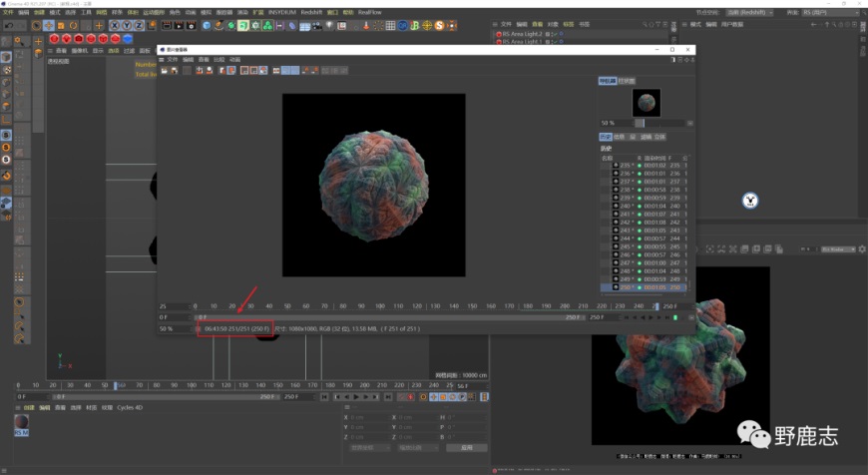Choose the Scale tool in the top toolbar
This screenshot has width=868, height=475.
(61, 26)
